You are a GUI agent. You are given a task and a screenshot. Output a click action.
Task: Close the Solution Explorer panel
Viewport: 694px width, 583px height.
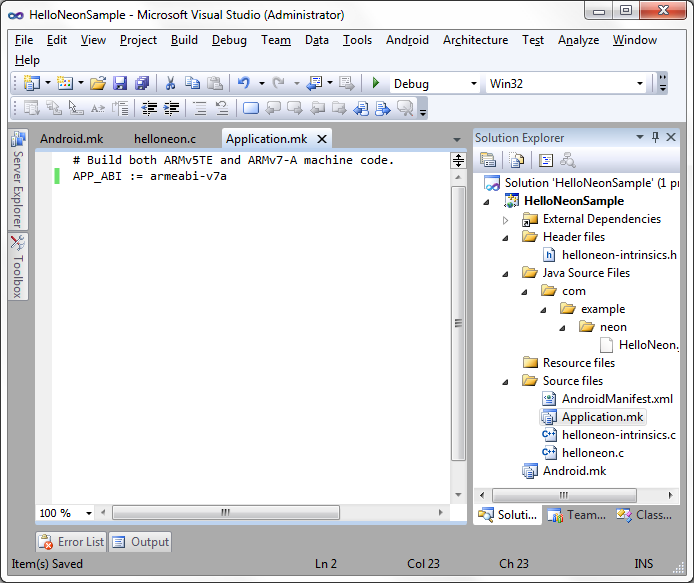tap(671, 137)
